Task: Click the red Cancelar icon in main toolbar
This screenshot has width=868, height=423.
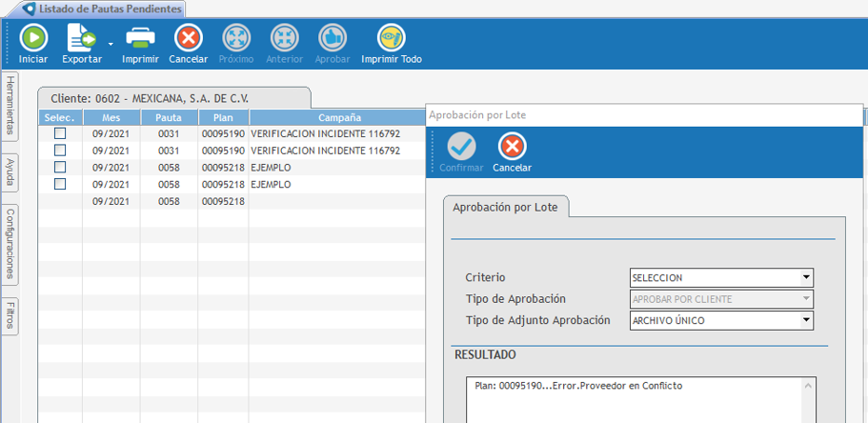Action: (188, 38)
